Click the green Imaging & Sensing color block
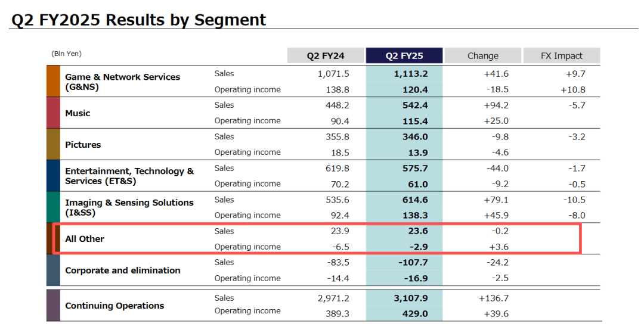This screenshot has width=644, height=336. 53,207
